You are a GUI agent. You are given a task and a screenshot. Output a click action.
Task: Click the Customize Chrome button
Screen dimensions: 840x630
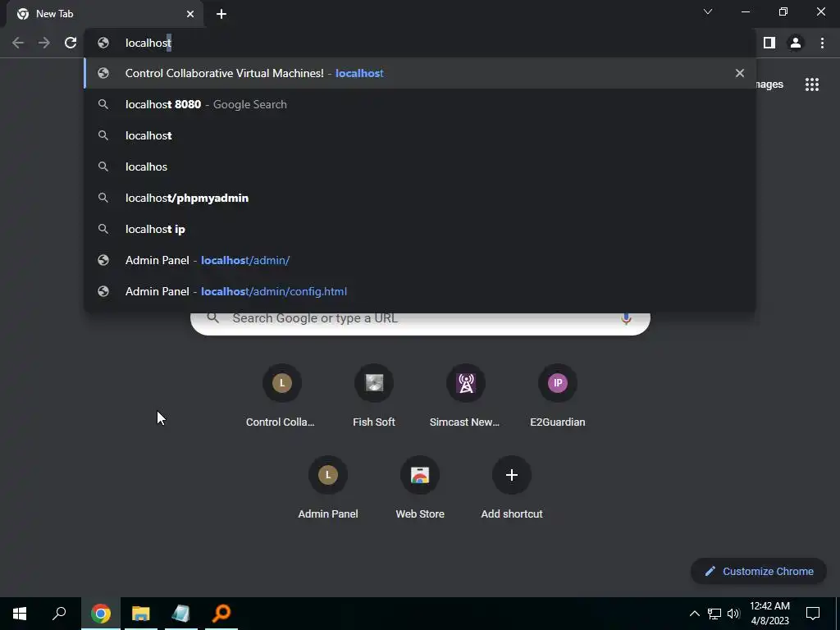[759, 571]
